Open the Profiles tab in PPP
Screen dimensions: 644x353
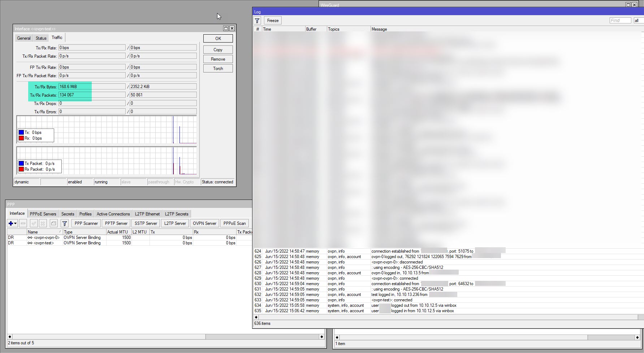tap(86, 214)
